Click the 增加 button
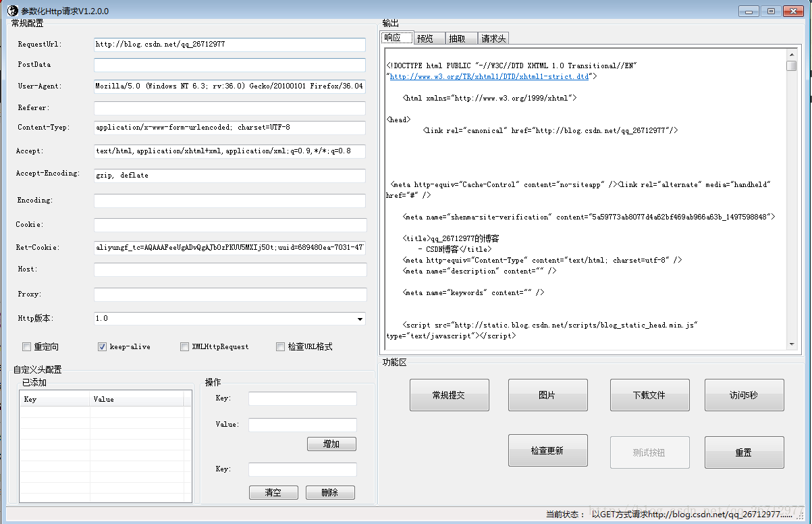The height and width of the screenshot is (524, 812). [x=331, y=444]
